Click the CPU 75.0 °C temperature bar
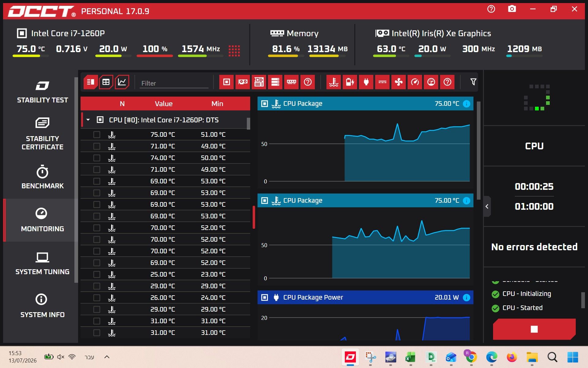This screenshot has height=368, width=588. pos(31,56)
